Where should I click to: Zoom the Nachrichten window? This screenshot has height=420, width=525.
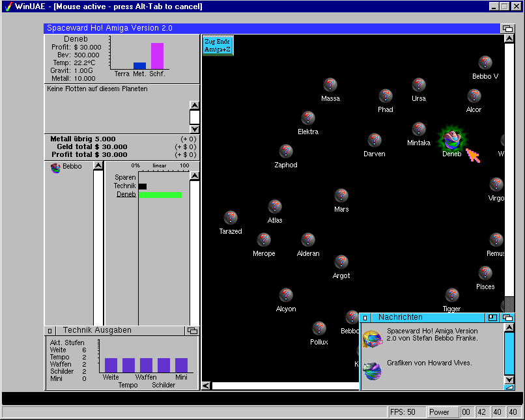pos(492,318)
